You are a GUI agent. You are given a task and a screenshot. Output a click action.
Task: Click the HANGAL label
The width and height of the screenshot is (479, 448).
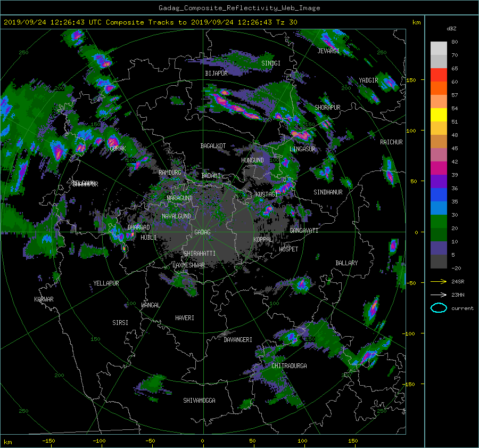point(150,305)
